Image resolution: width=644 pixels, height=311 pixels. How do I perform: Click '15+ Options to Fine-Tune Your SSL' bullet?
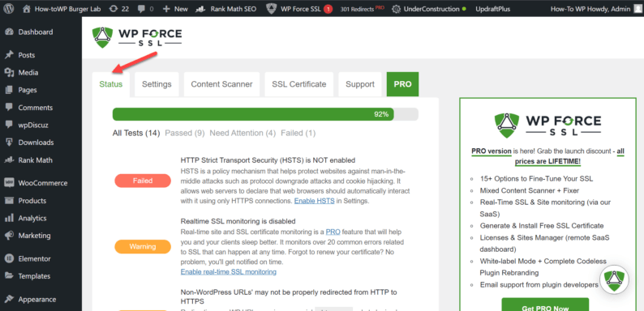(536, 179)
